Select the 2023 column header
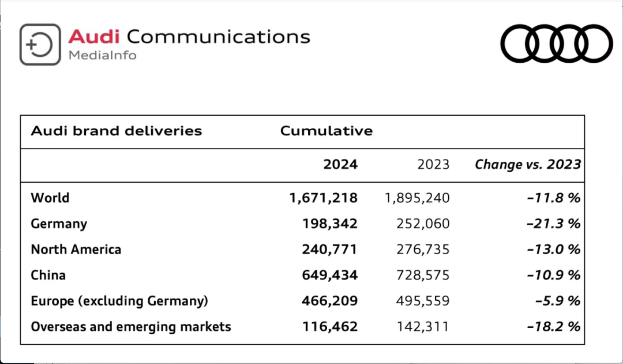Viewport: 623px width, 364px height. (433, 164)
